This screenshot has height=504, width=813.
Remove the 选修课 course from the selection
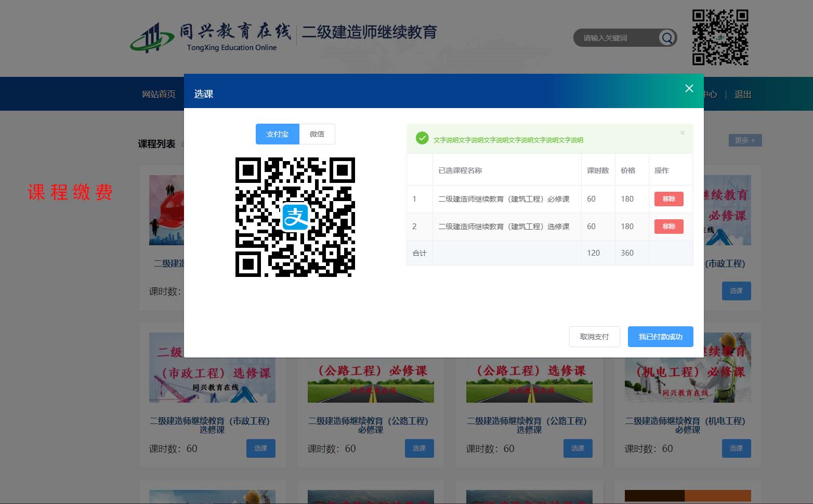669,227
